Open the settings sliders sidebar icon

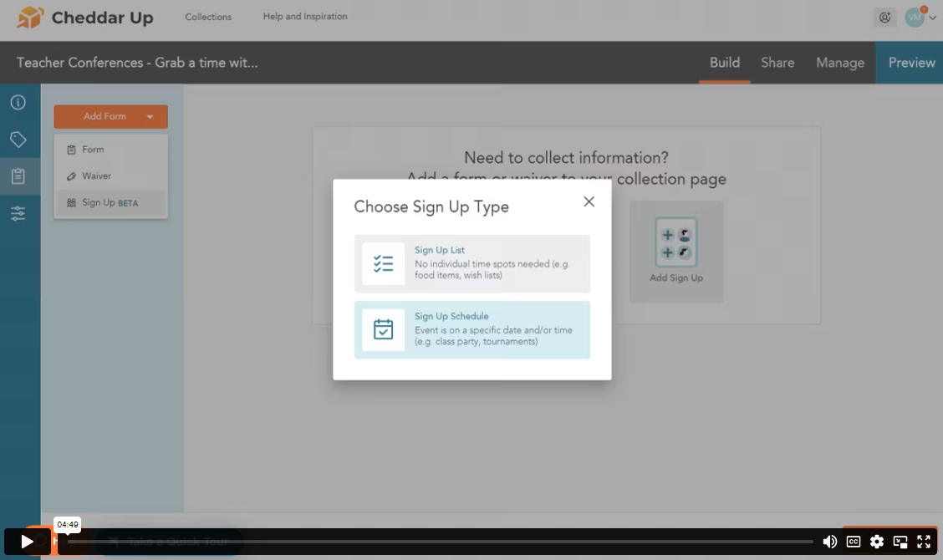pyautogui.click(x=18, y=213)
